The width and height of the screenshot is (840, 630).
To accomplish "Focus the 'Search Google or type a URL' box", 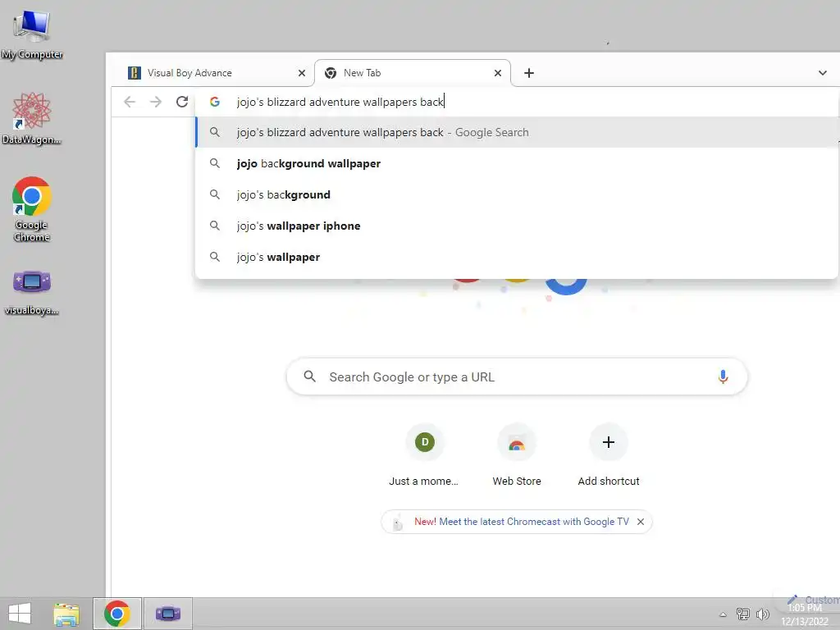I will pyautogui.click(x=517, y=377).
